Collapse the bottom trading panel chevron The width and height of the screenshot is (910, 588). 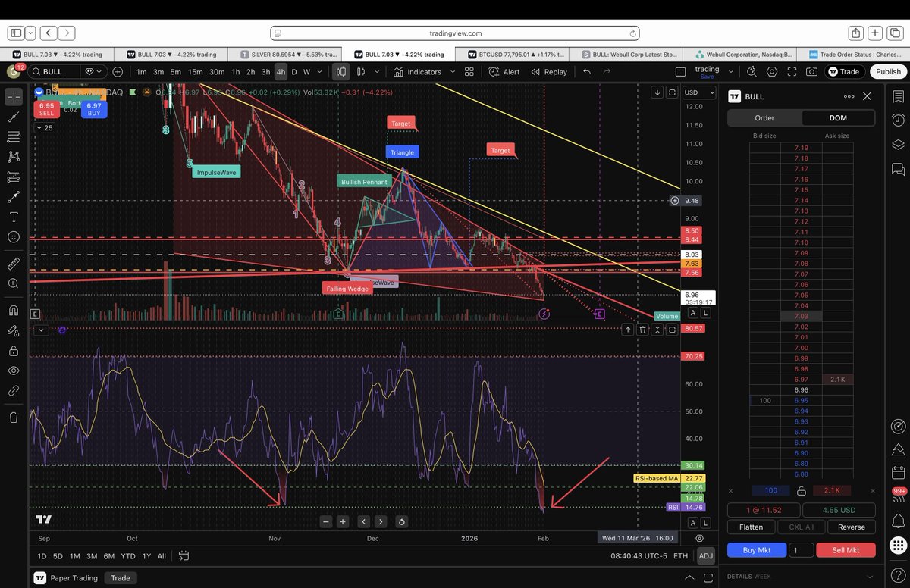point(689,578)
